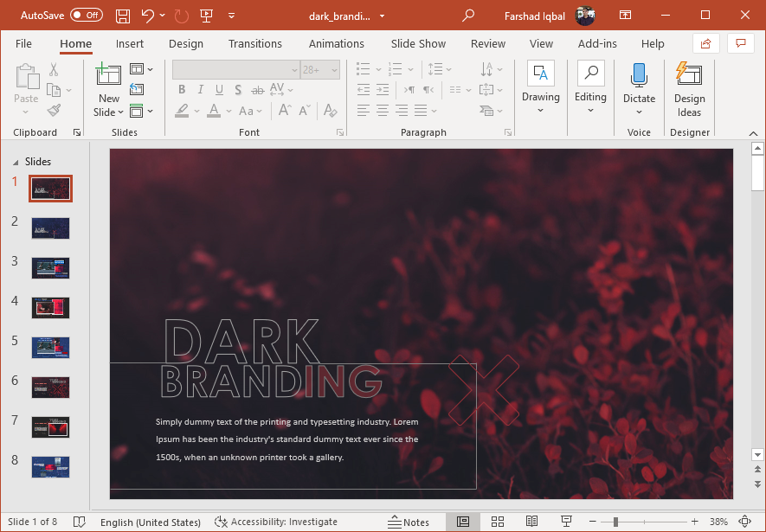Open the Transitions tab
The width and height of the screenshot is (766, 532).
254,44
